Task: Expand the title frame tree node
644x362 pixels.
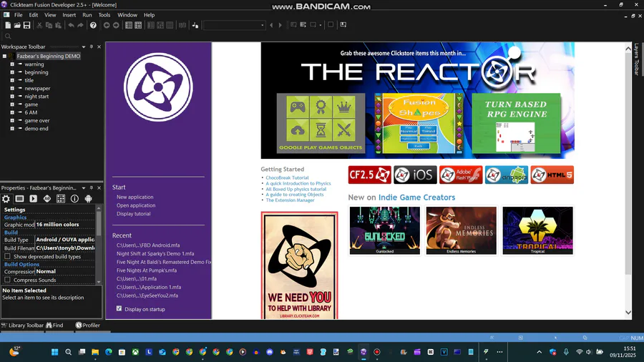Action: click(x=12, y=80)
